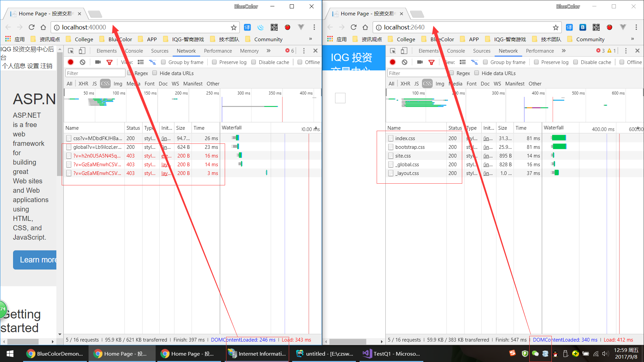Click the page vertical scrollbar in left browser

60,114
